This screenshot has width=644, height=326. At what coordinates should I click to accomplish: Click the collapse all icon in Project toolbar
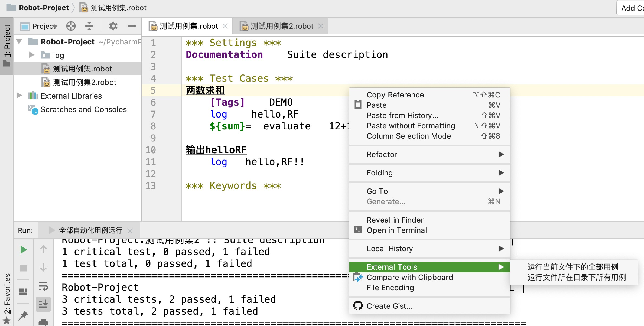pos(89,26)
